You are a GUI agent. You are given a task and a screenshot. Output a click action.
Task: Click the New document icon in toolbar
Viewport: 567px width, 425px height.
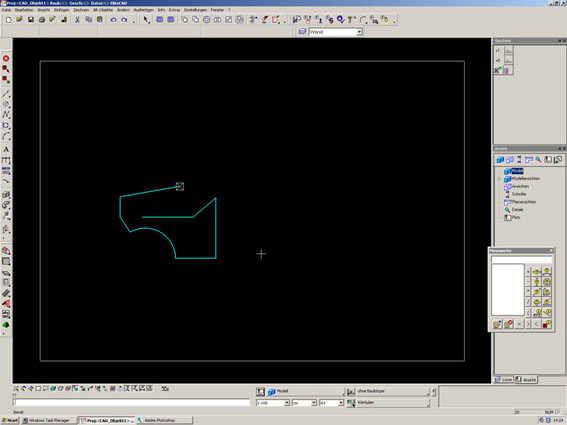[8, 20]
